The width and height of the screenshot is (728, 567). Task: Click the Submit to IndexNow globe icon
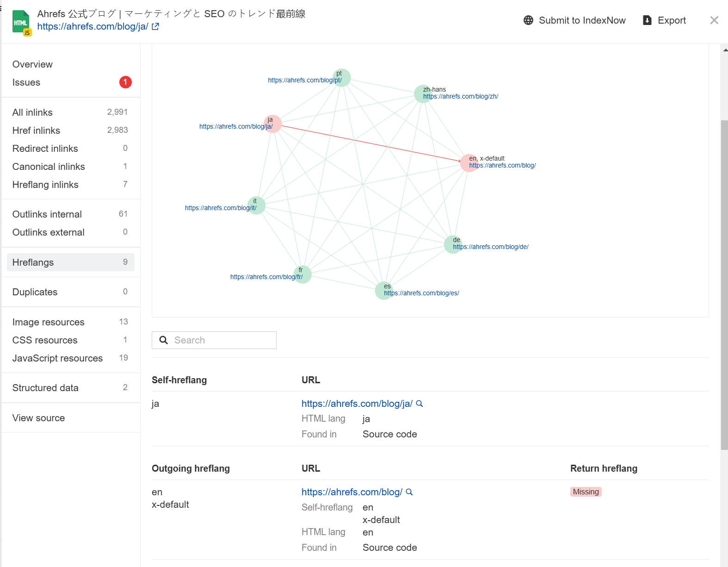coord(527,20)
